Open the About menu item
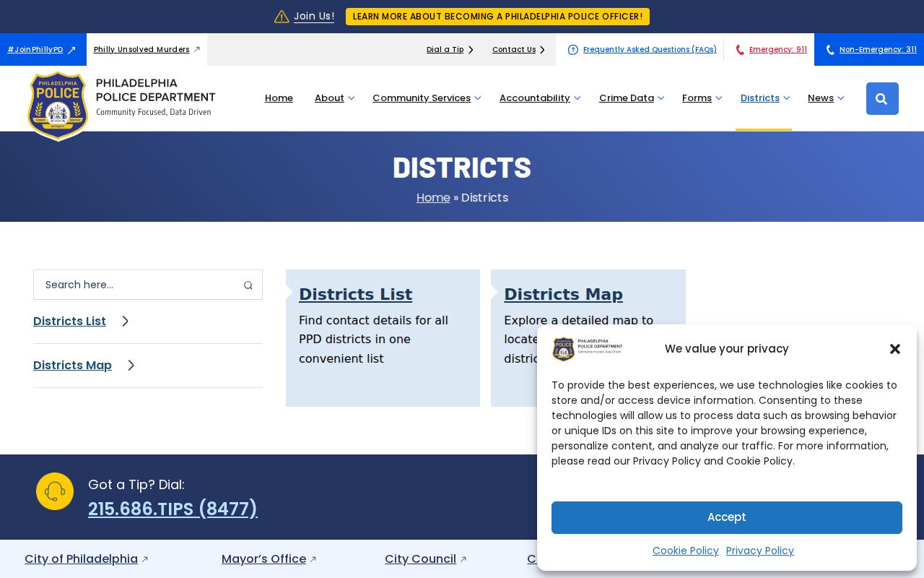 click(x=329, y=98)
